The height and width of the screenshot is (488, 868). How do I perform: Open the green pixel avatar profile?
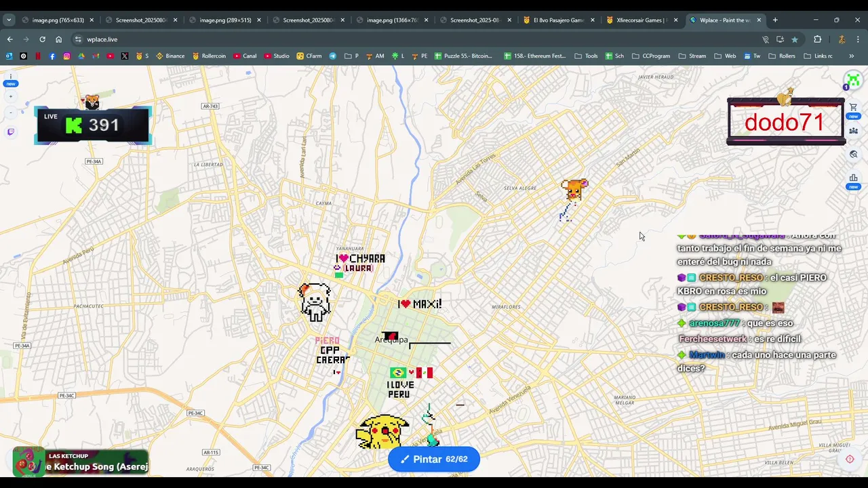(853, 80)
